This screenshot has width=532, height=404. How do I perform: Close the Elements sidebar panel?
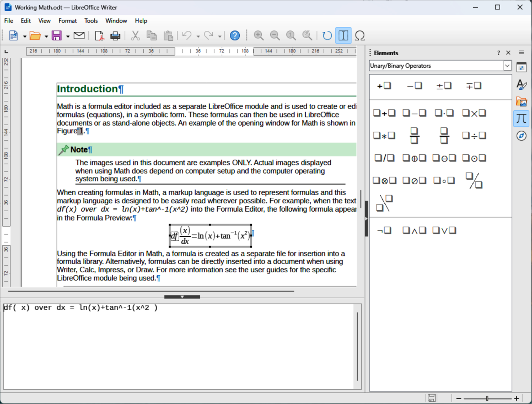tap(508, 53)
